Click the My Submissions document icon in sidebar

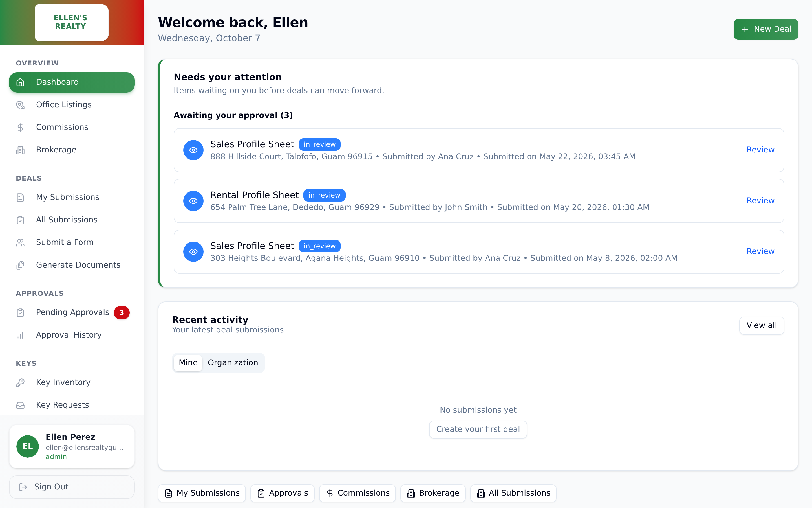tap(21, 197)
